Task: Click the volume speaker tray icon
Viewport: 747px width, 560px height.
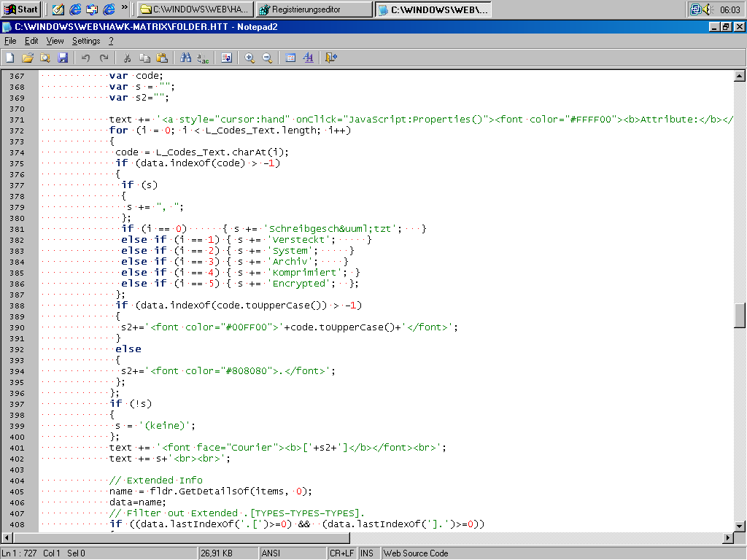Action: tap(708, 9)
